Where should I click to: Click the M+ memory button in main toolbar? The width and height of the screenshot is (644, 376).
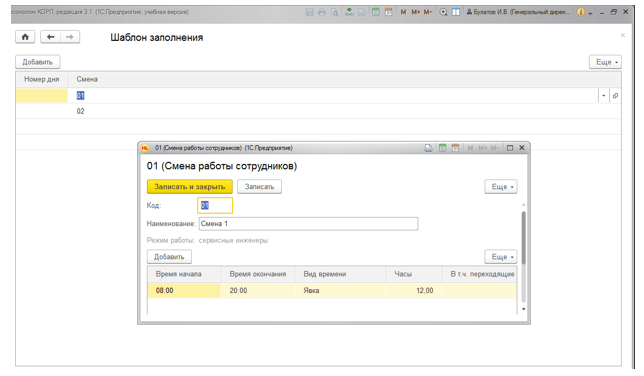pos(416,12)
